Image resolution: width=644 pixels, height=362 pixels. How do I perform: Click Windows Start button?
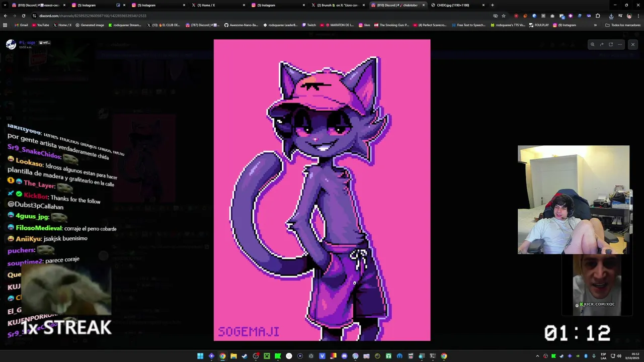click(200, 356)
